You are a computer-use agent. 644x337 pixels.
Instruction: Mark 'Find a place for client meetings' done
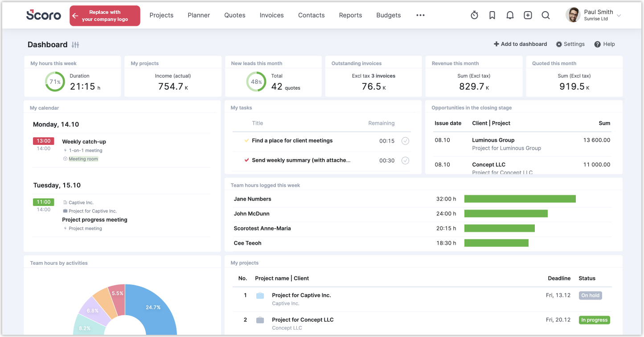coord(405,141)
